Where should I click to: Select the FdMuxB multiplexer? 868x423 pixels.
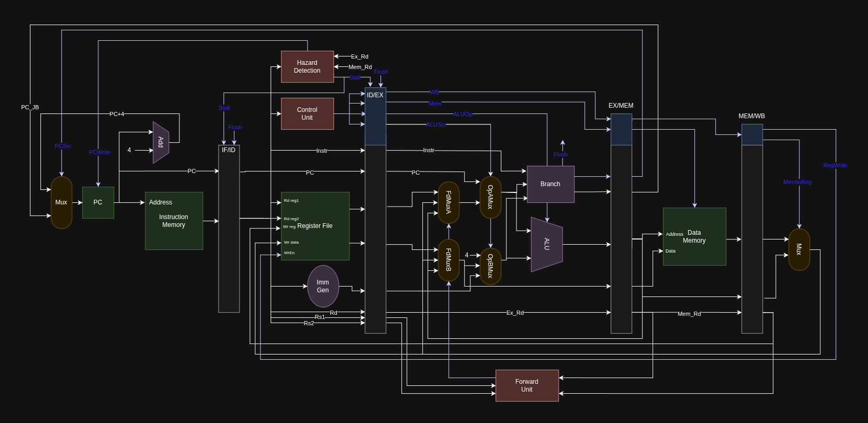coord(448,260)
